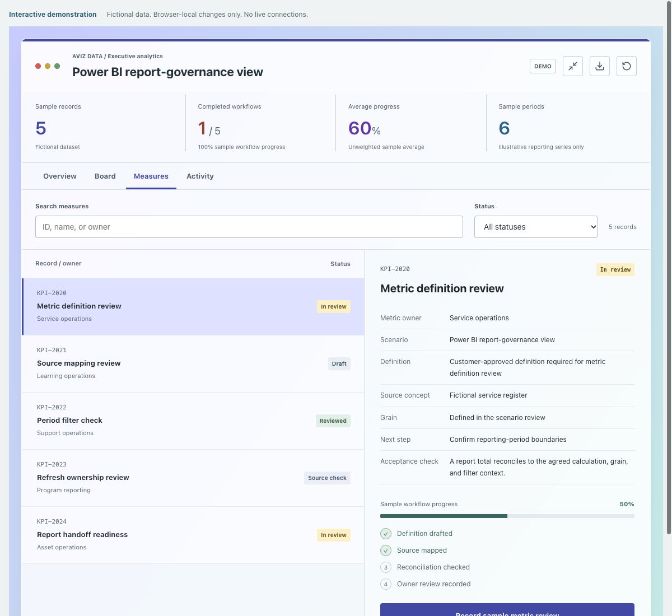This screenshot has width=672, height=616.
Task: Click the Completed workflows 1 / 5 value
Action: [209, 129]
